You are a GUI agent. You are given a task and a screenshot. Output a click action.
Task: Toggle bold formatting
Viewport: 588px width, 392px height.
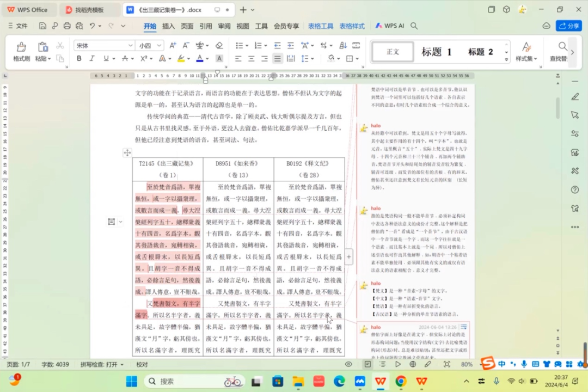tap(79, 58)
